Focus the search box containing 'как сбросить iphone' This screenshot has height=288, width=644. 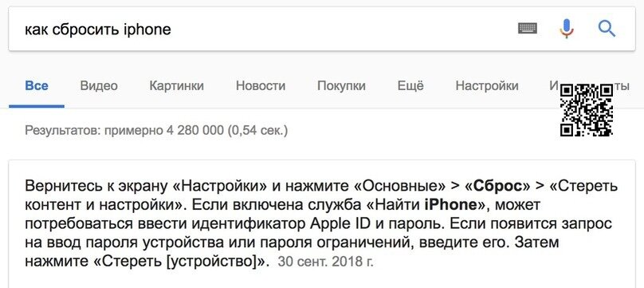[263, 30]
